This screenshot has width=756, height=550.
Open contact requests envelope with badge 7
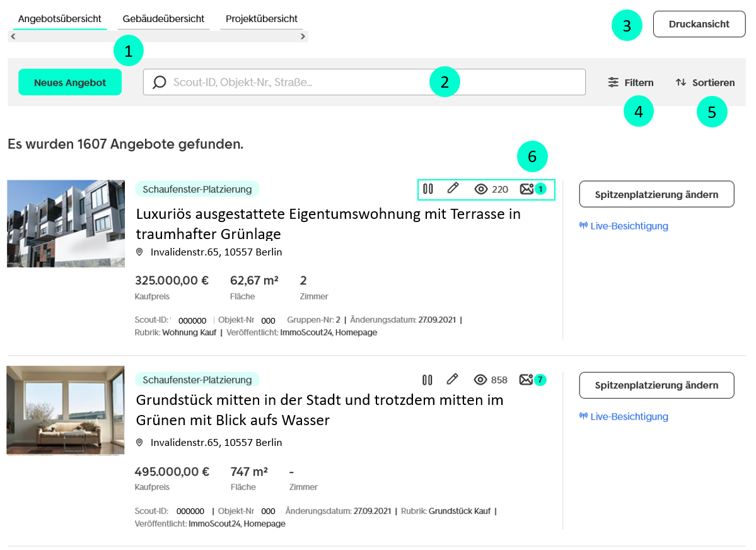(526, 380)
